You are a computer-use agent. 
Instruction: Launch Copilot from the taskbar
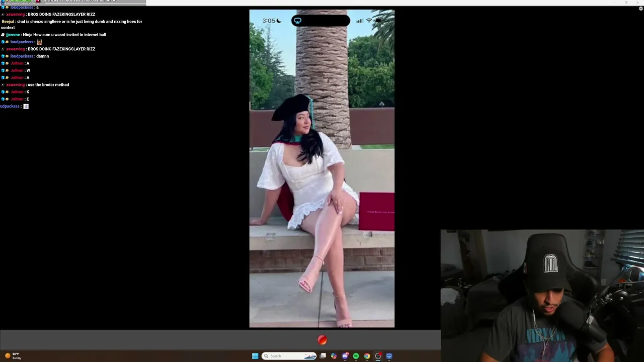click(x=334, y=356)
